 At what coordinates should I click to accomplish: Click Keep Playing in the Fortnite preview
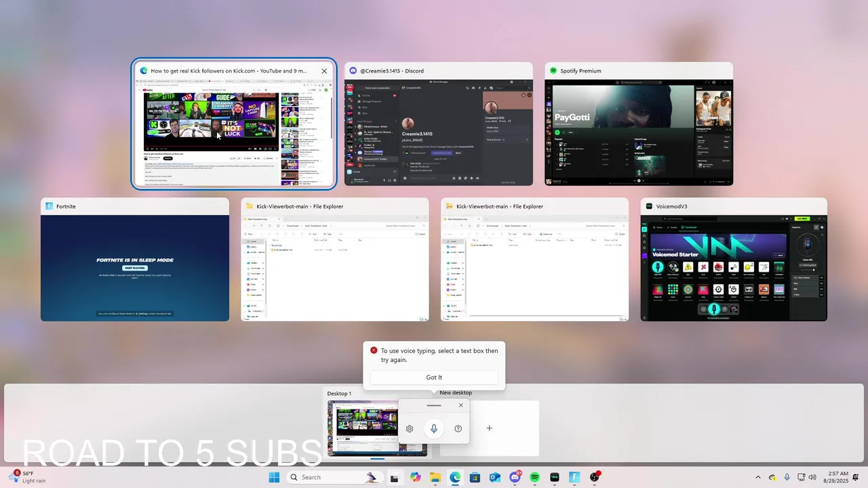point(135,268)
